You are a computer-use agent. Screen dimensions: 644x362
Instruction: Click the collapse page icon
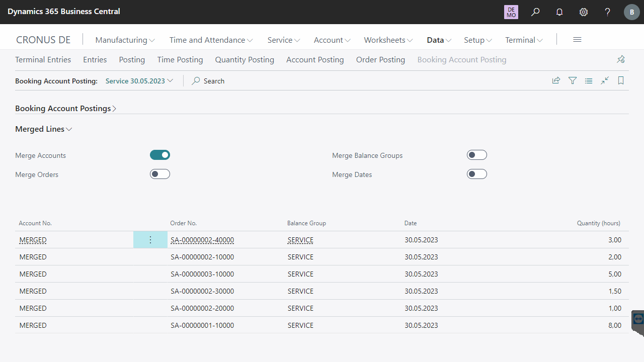pyautogui.click(x=605, y=80)
